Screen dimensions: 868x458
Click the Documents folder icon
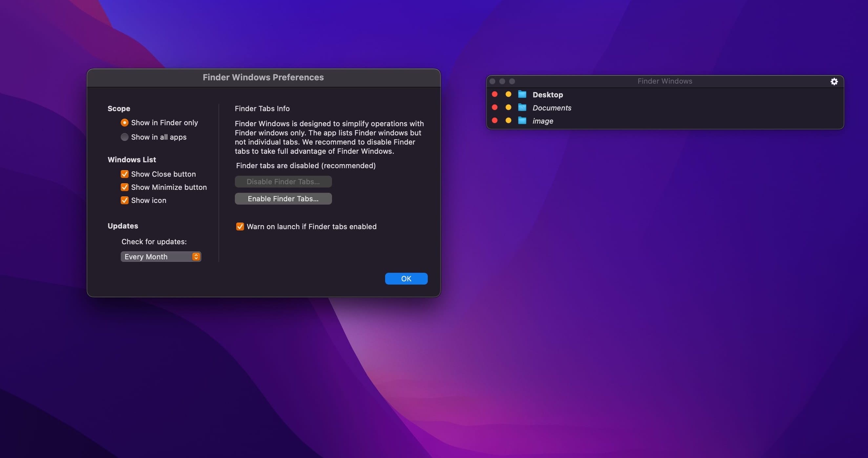pyautogui.click(x=522, y=108)
